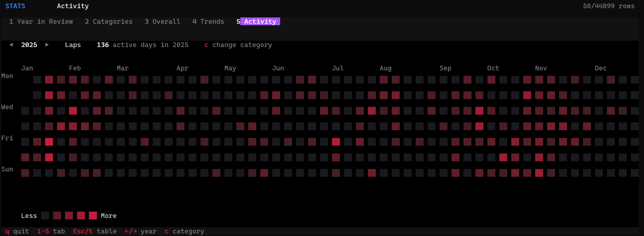Image resolution: width=644 pixels, height=236 pixels.
Task: Click the 1-5 tab hint
Action: [x=51, y=232]
